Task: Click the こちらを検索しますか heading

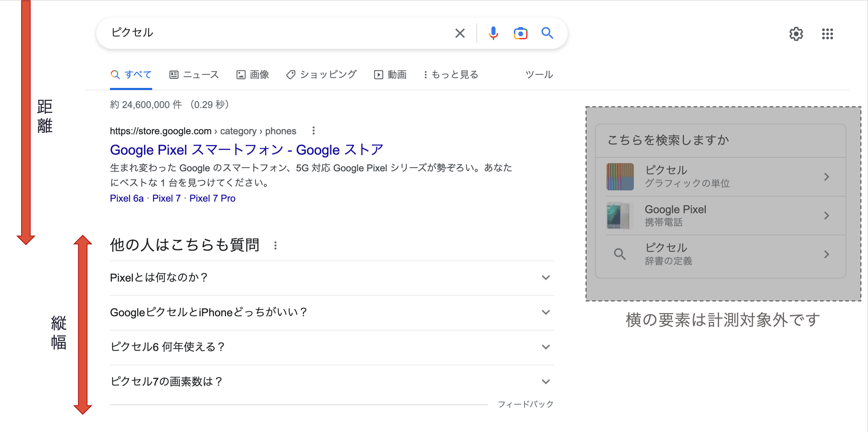Action: tap(668, 140)
